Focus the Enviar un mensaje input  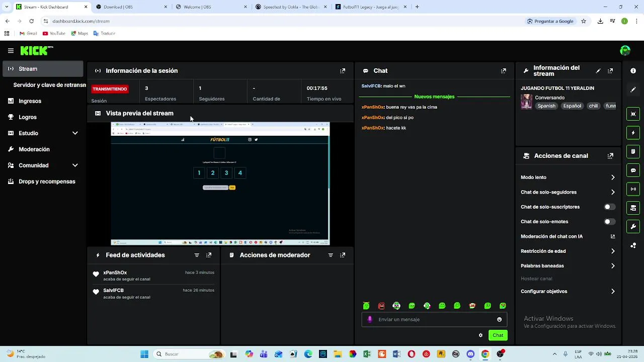pos(435,319)
